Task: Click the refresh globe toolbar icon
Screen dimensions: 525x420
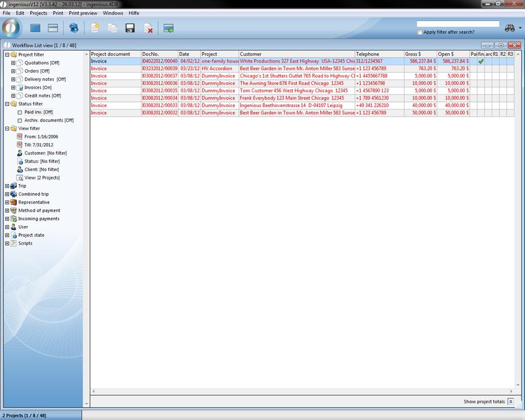Action: coord(74,28)
